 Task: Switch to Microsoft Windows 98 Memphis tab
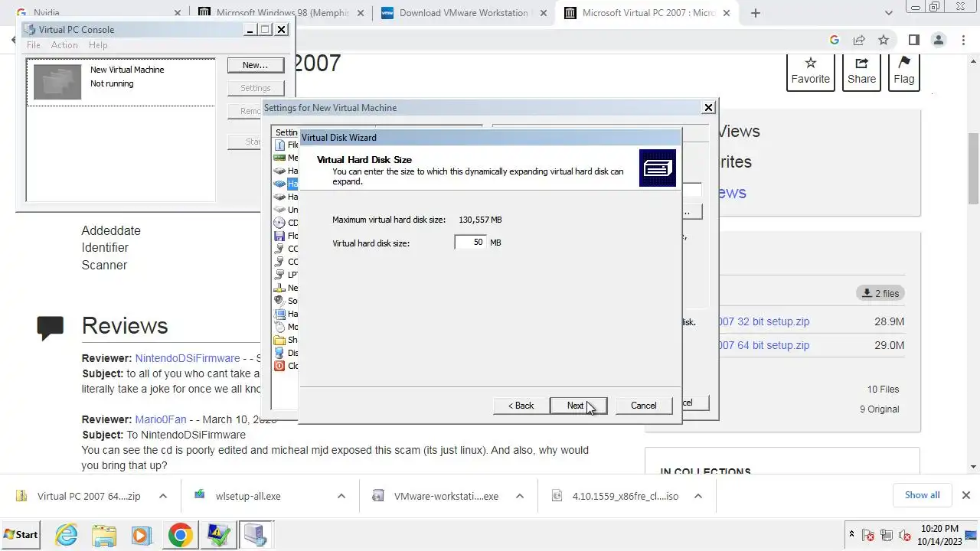282,13
